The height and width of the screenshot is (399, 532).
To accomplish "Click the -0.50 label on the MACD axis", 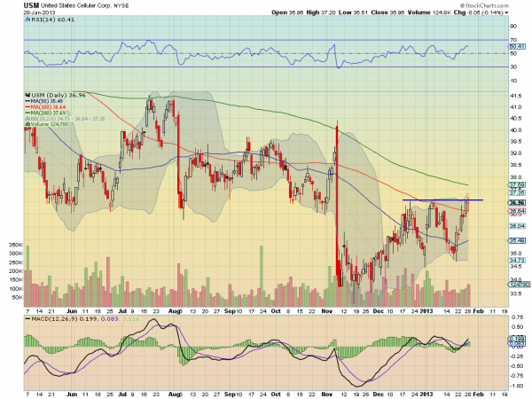I will point(516,366).
